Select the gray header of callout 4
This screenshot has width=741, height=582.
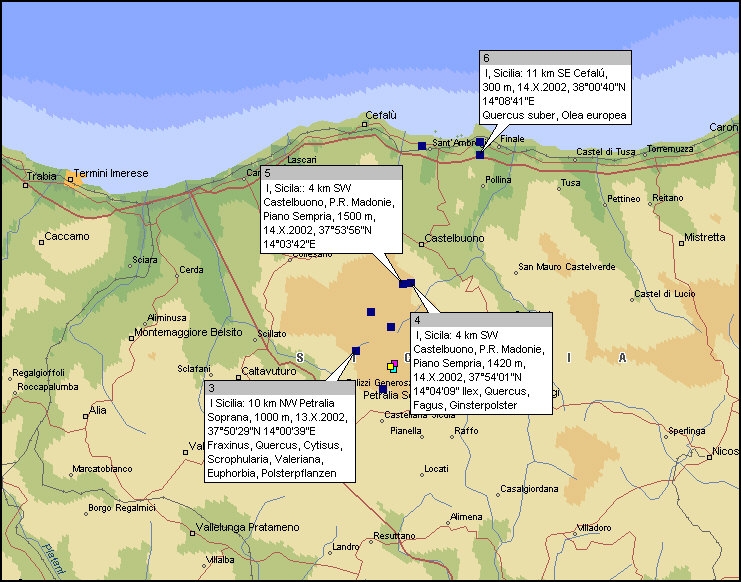pyautogui.click(x=480, y=320)
